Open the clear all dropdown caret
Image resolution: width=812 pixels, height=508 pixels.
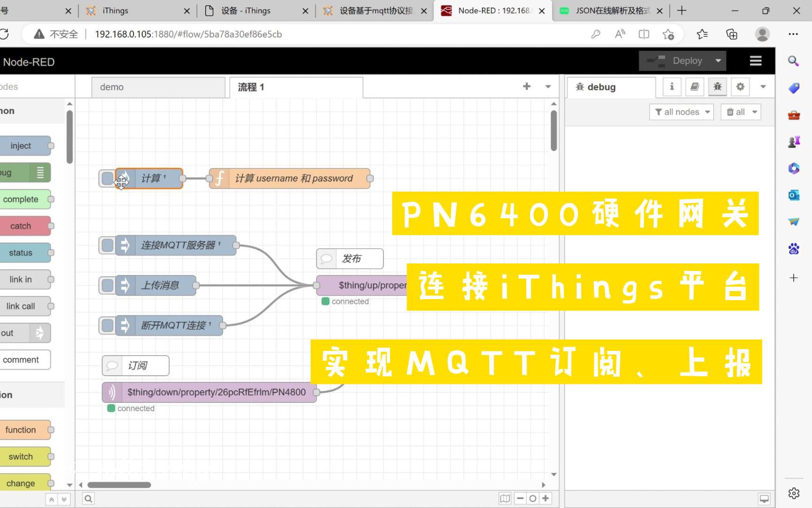point(755,112)
